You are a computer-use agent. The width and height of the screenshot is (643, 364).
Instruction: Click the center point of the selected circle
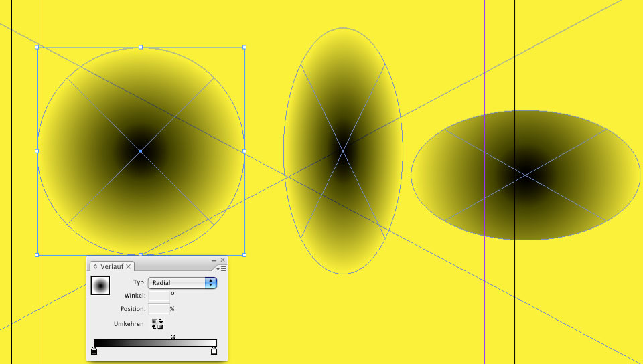coord(141,151)
